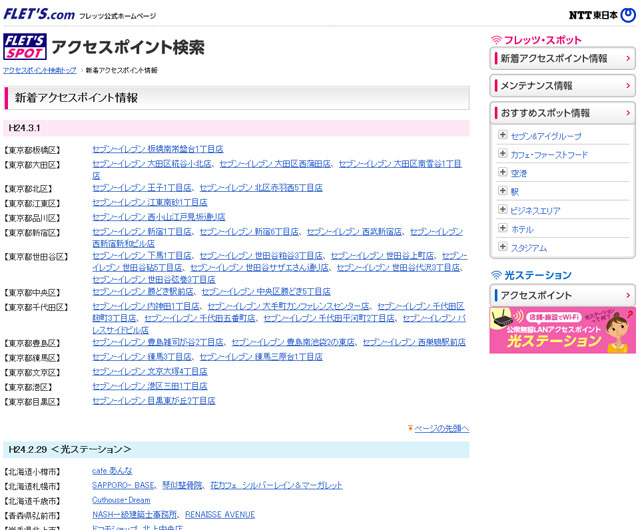Open セブン-イレブン 内神田1丁目店 link
Screen dimensions: 640x530
coord(146,306)
